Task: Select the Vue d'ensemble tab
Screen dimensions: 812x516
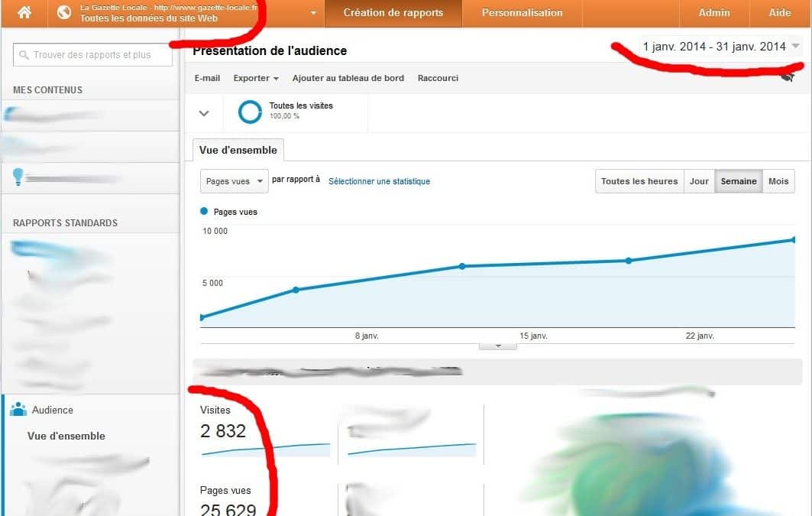Action: click(x=238, y=151)
